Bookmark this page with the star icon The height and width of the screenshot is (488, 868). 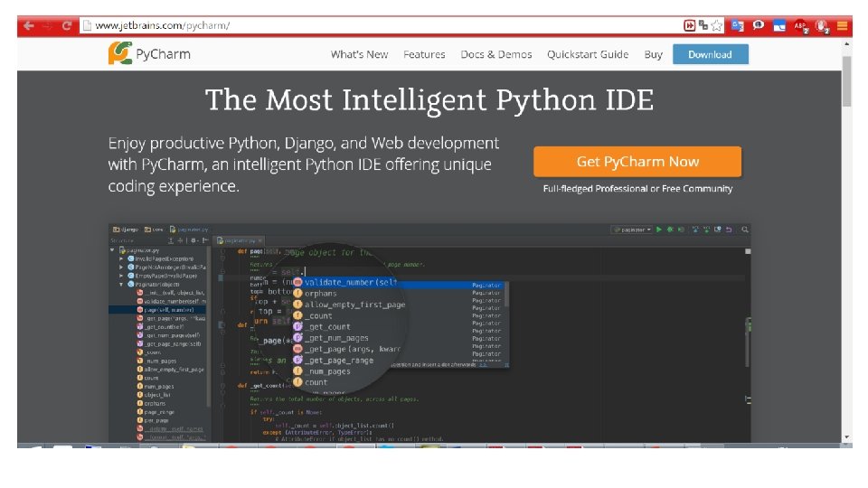click(x=717, y=25)
